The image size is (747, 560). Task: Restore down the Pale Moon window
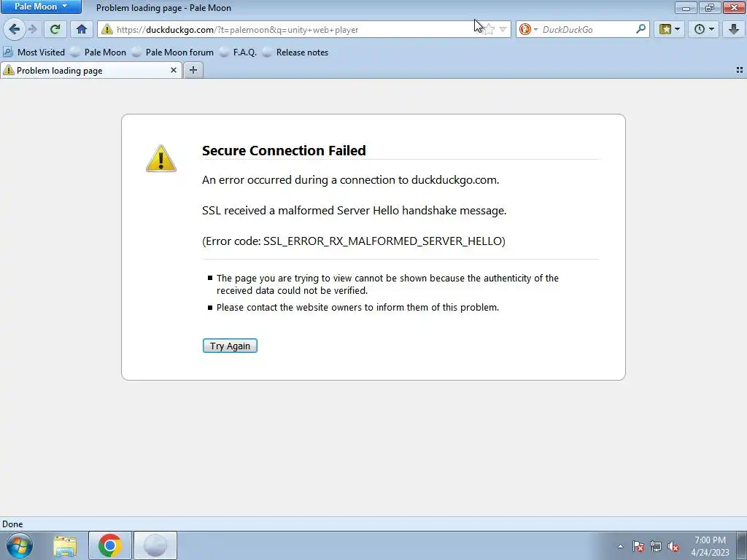point(710,7)
